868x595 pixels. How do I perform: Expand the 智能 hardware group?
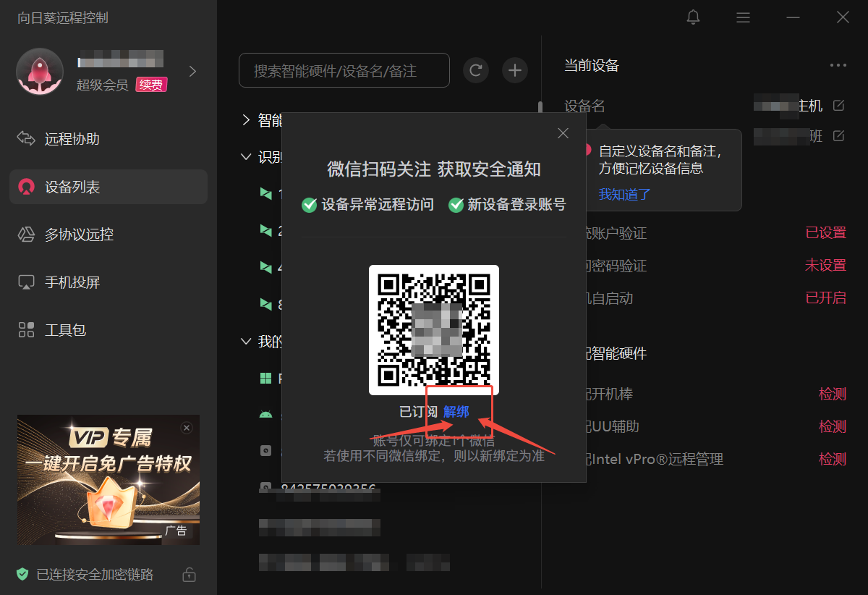246,120
